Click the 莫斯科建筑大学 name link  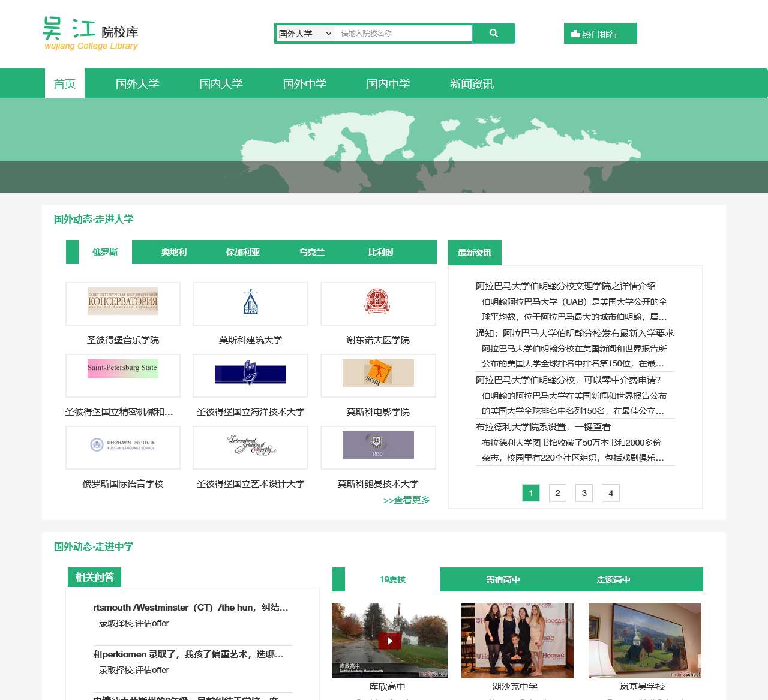click(x=250, y=340)
